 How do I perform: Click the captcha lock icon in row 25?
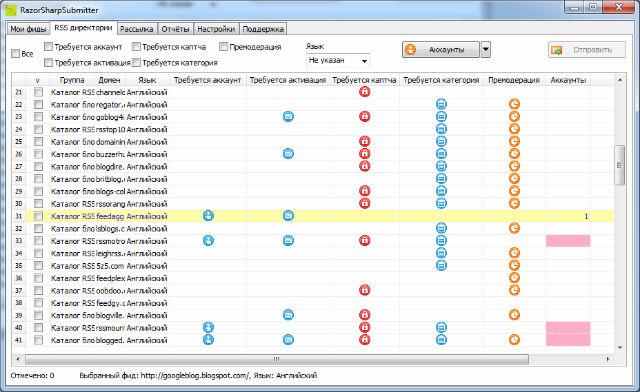tap(364, 141)
